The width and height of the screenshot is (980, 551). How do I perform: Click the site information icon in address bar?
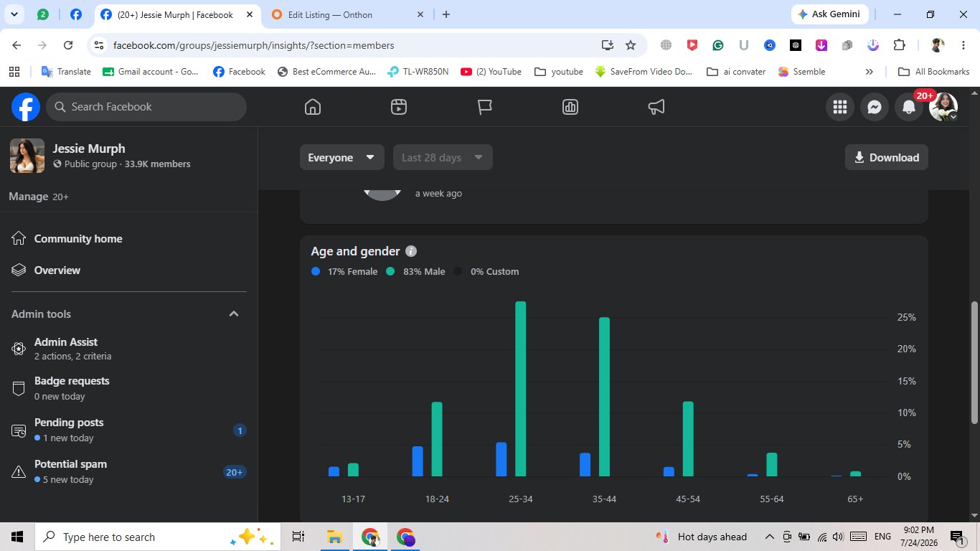[100, 45]
